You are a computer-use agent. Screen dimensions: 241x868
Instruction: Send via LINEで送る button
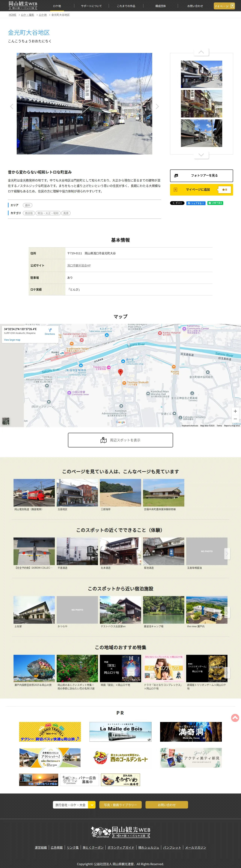pyautogui.click(x=215, y=203)
